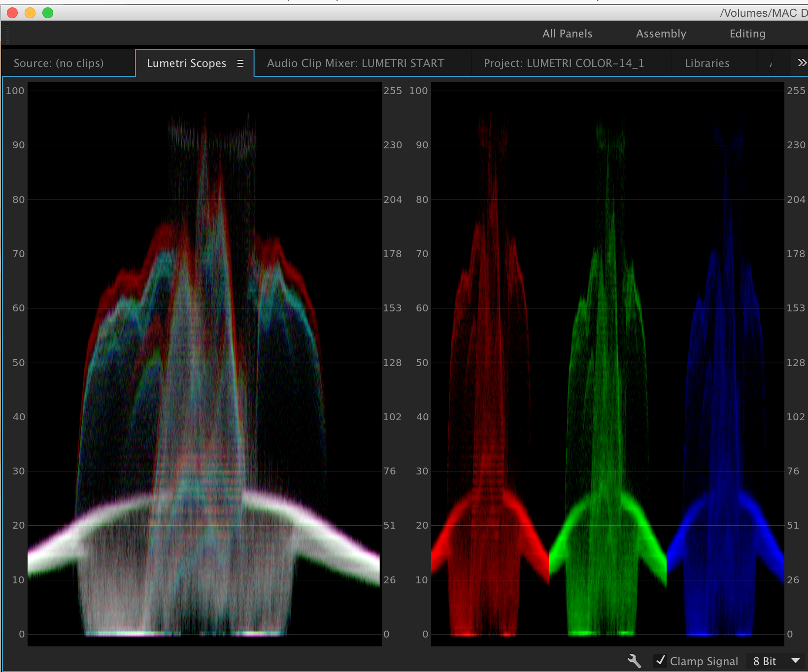Switch to the Libraries tab

(x=707, y=63)
